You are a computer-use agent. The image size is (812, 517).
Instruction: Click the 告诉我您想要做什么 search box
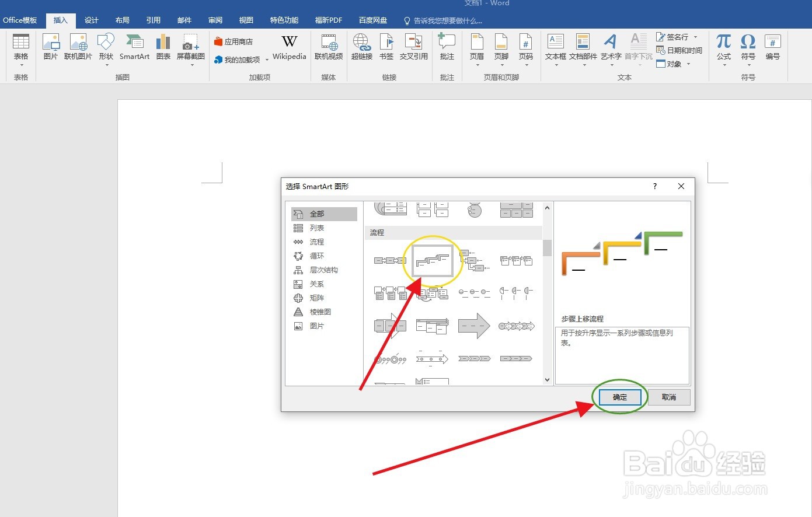coord(447,20)
